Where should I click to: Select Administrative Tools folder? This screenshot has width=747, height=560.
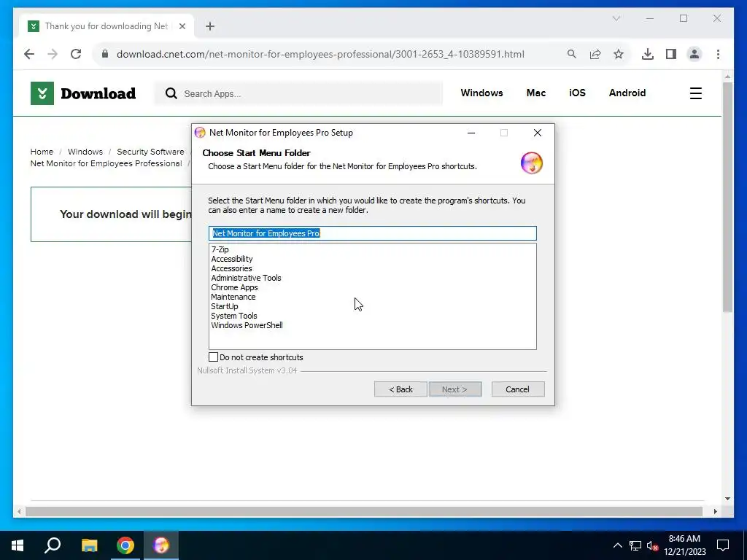click(x=247, y=278)
